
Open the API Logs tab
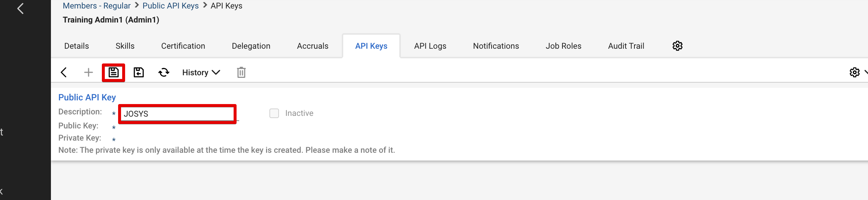click(430, 46)
